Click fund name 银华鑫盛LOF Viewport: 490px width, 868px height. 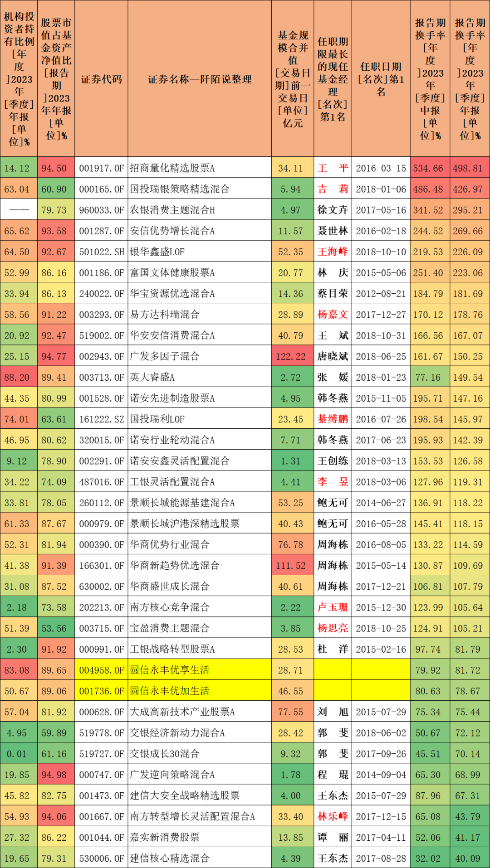coord(157,252)
